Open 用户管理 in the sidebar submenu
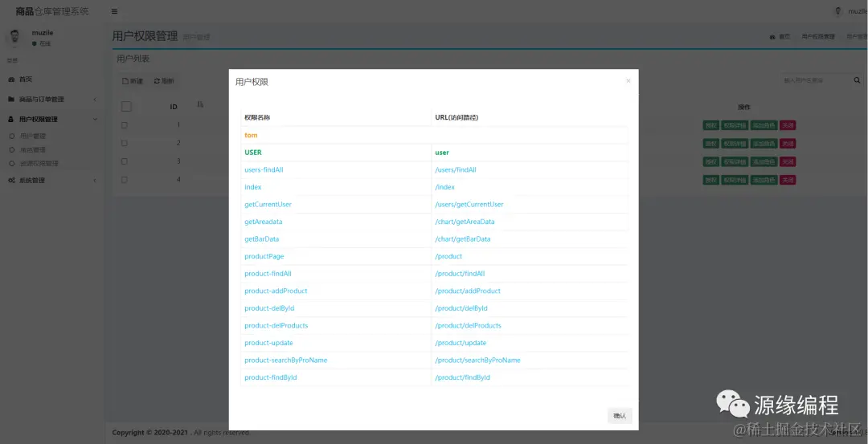This screenshot has width=868, height=444. click(33, 136)
